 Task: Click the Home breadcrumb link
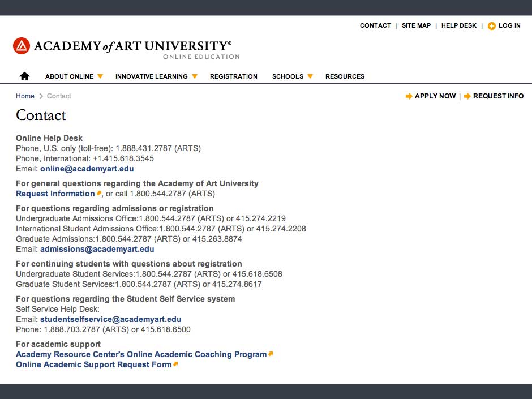click(x=25, y=96)
